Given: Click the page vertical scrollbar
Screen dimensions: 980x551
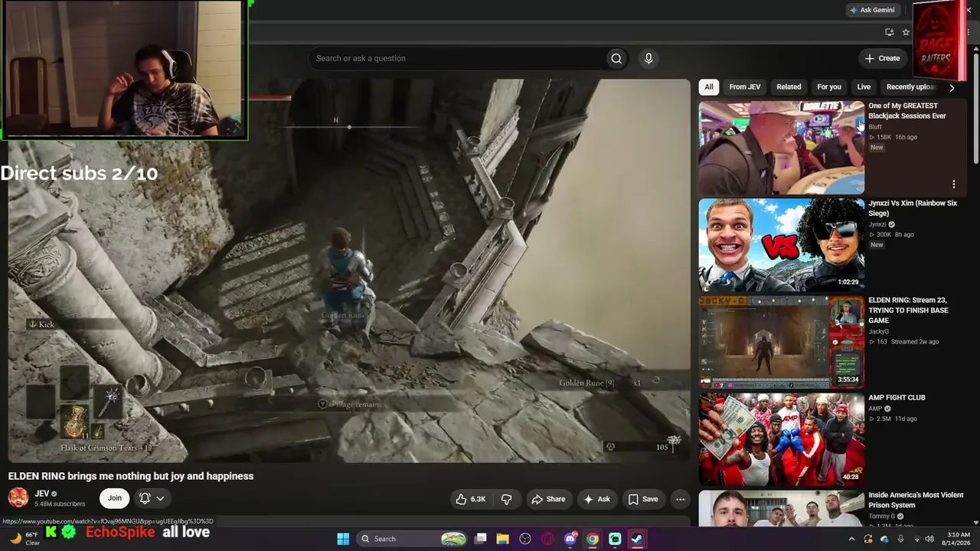Looking at the screenshot, I should 975,107.
